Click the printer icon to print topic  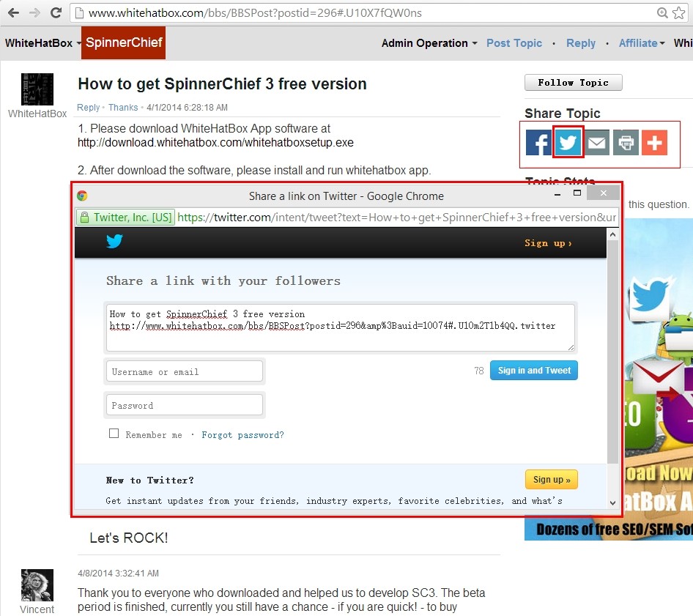click(626, 142)
